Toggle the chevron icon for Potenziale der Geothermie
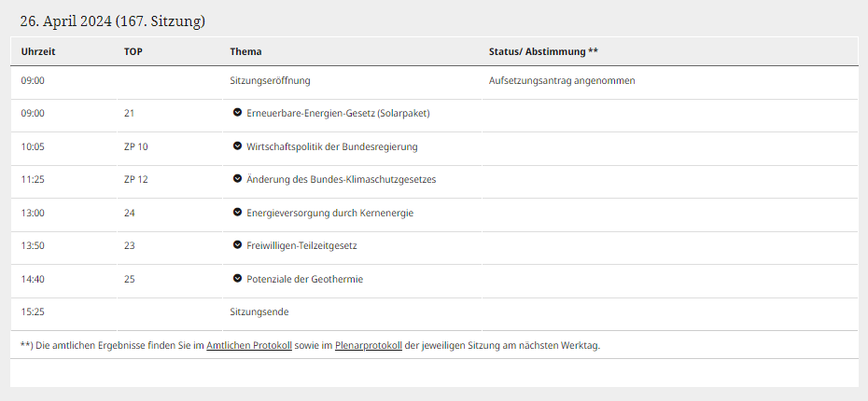Viewport: 868px width, 401px height. (238, 279)
